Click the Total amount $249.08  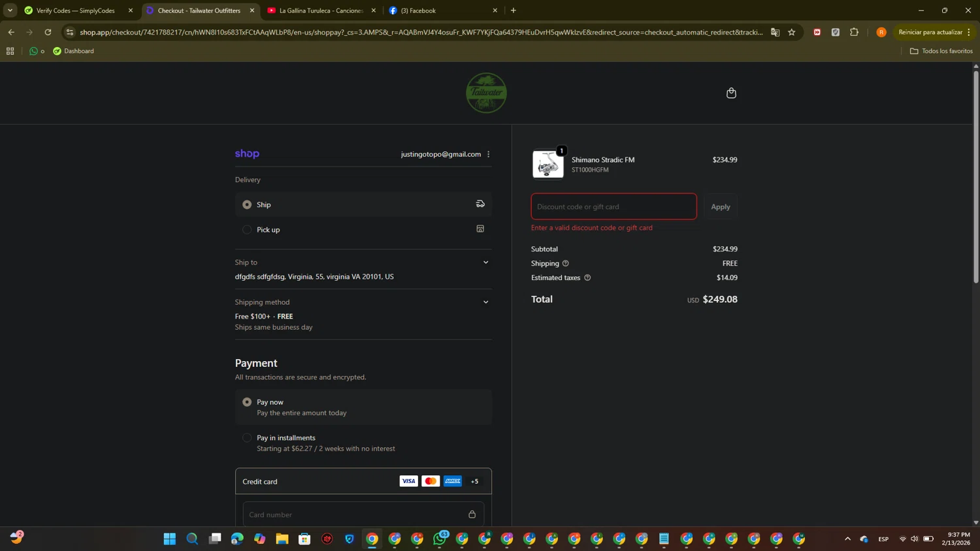pos(720,299)
